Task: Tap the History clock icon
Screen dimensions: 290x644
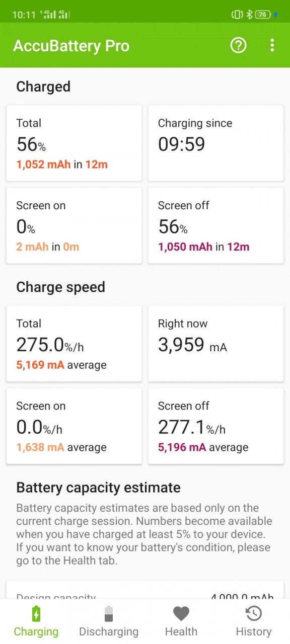Action: [254, 614]
